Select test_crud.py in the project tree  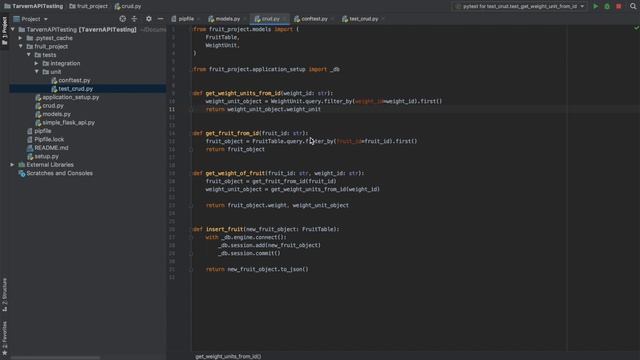76,89
